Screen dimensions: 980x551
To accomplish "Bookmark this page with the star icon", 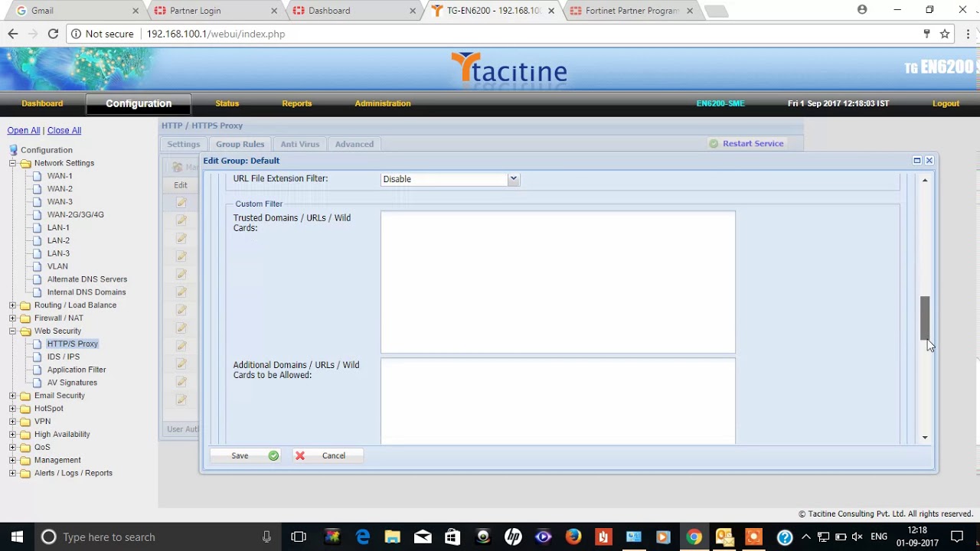I will [945, 34].
